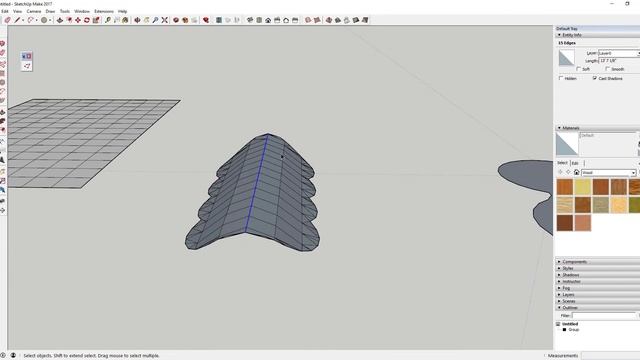Activate the Pan hand tool
640x360 pixels.
point(146,20)
